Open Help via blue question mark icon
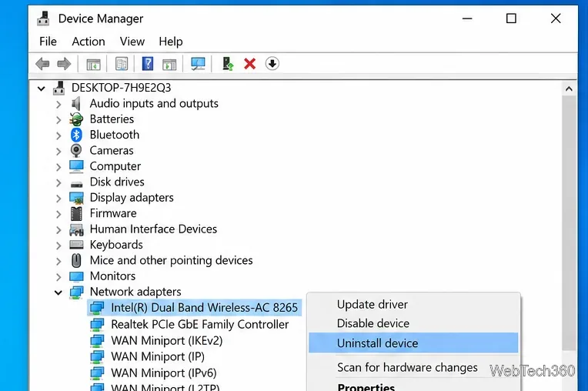588x391 pixels. (148, 64)
